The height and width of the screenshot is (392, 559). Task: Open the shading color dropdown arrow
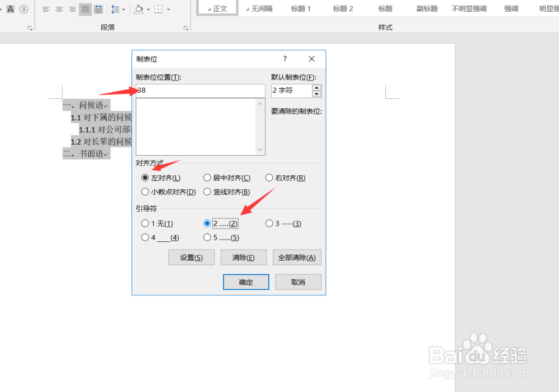click(x=148, y=9)
